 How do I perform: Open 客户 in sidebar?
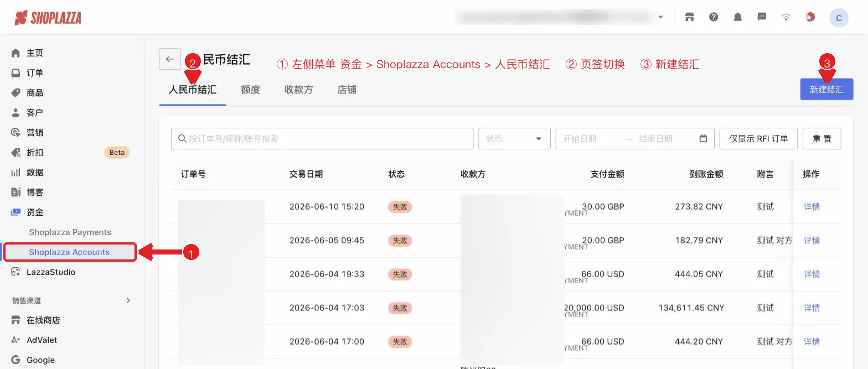35,113
